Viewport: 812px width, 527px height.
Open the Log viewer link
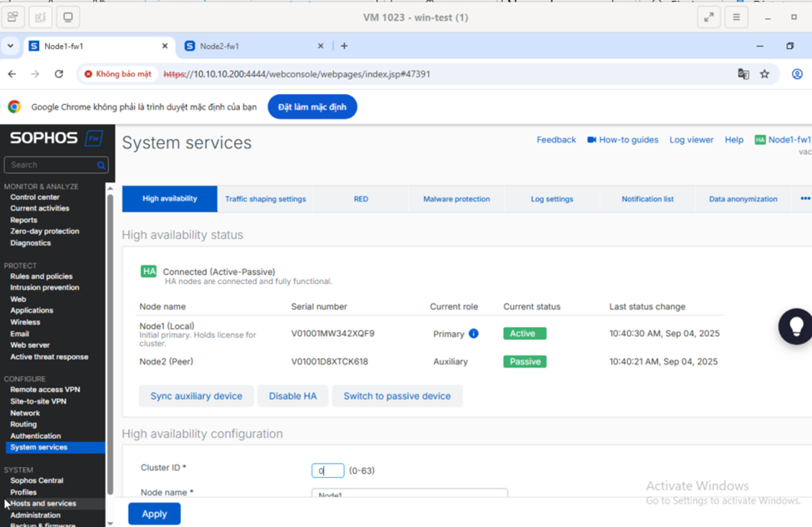pos(691,140)
